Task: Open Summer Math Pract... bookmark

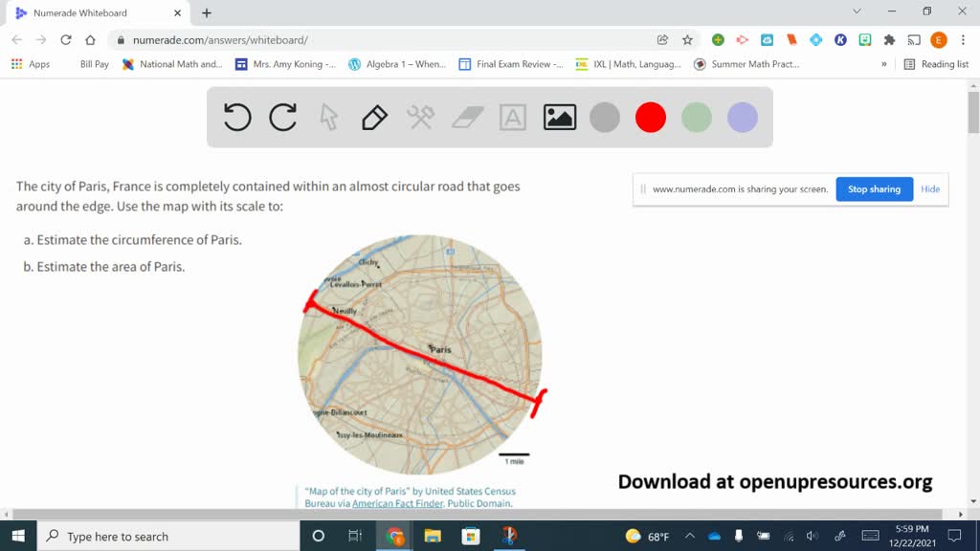Action: (x=746, y=64)
